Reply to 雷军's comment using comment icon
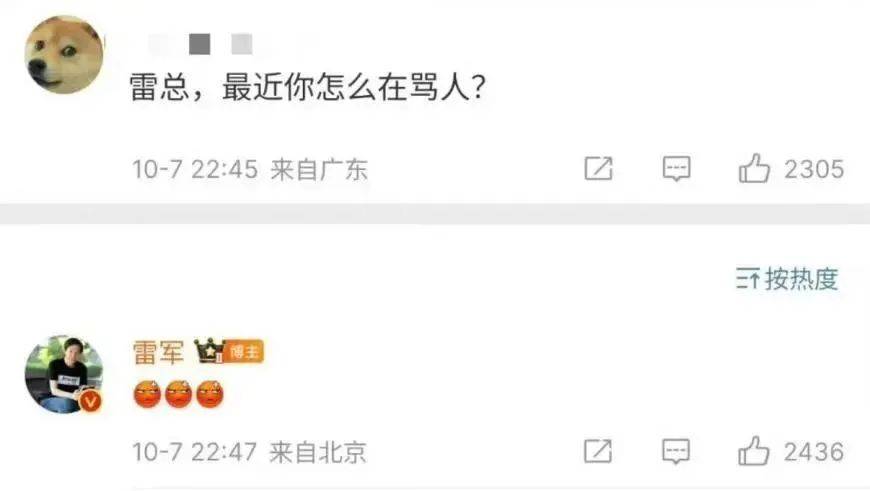 point(676,450)
